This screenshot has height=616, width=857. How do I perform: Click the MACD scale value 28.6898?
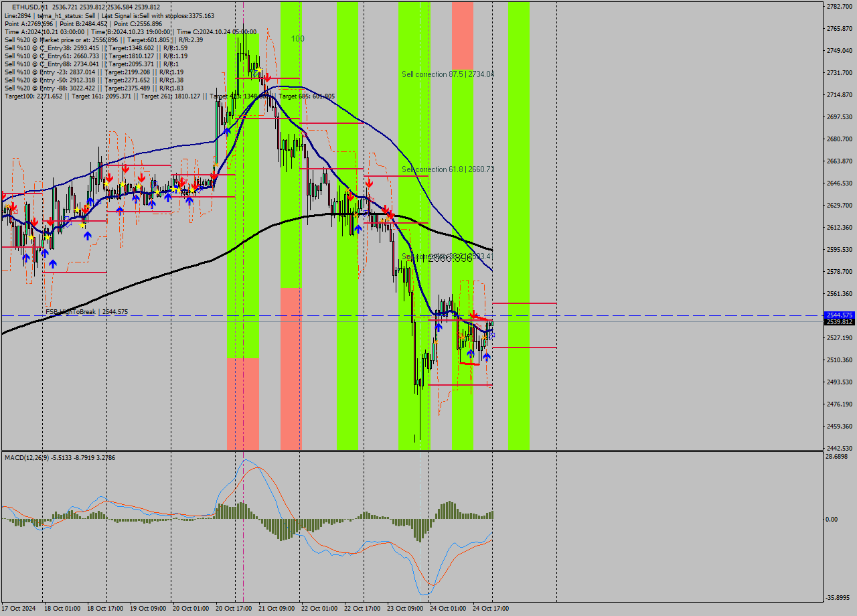click(838, 456)
